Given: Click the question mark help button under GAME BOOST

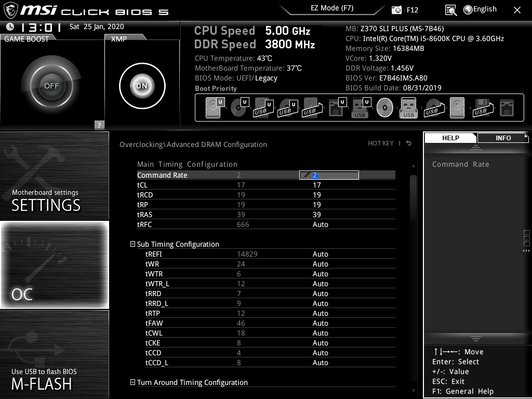Looking at the screenshot, I should [99, 125].
